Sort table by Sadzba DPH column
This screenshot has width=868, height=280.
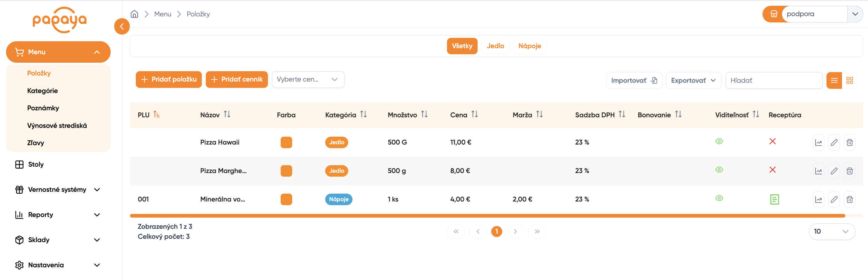point(622,114)
